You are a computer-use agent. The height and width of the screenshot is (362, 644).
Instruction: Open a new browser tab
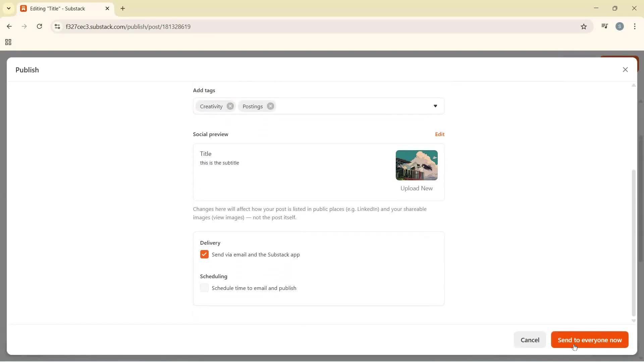[x=123, y=8]
